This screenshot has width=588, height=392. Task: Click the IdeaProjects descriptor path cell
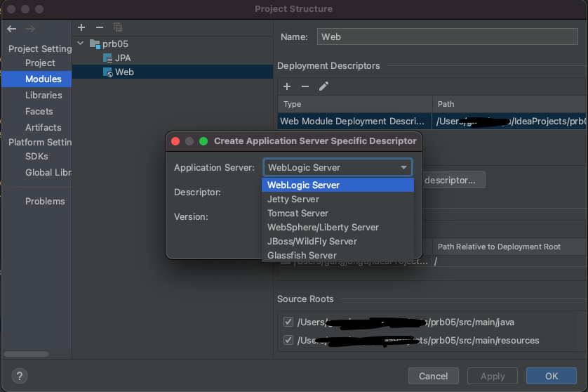[509, 122]
